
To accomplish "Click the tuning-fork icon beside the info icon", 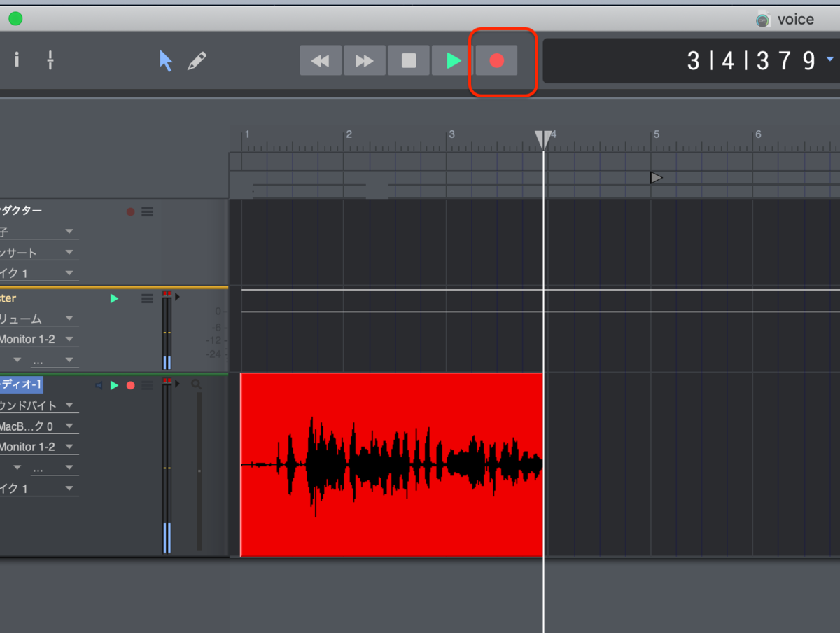I will point(50,60).
